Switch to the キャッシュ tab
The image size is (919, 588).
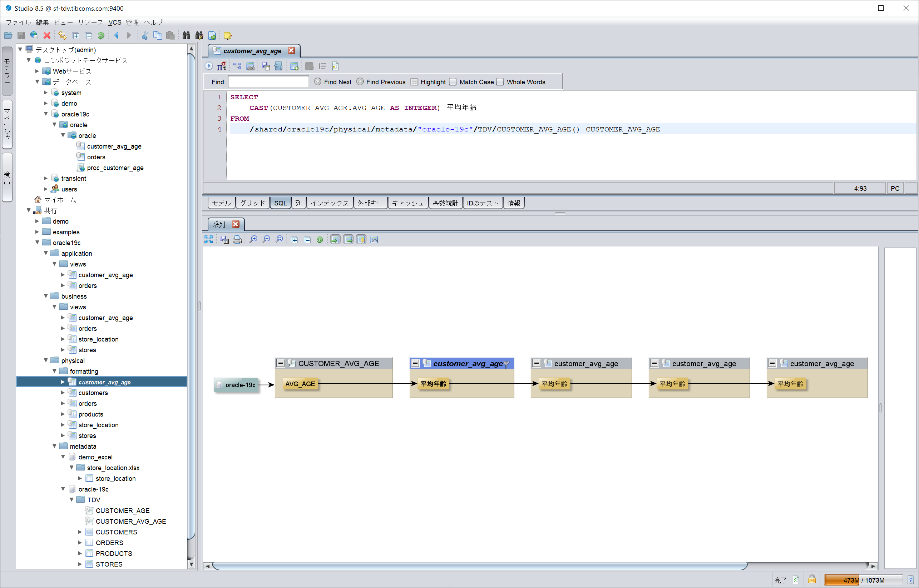tap(407, 203)
